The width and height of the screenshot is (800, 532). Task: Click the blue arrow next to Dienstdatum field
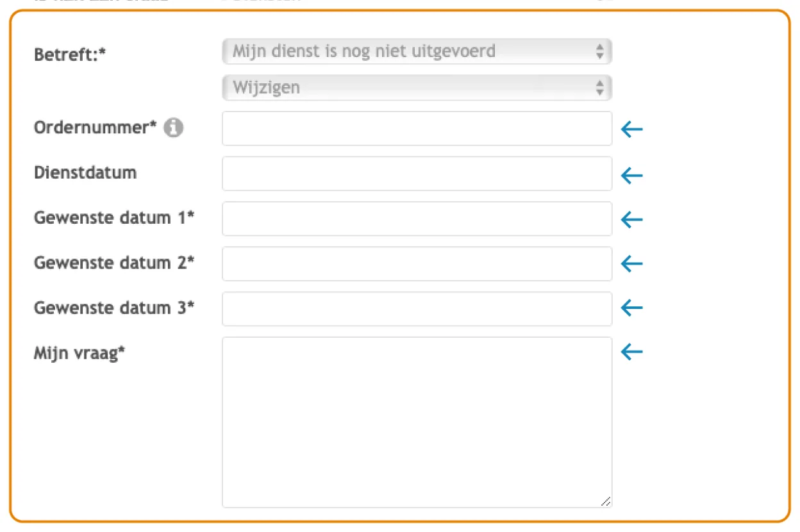(631, 175)
